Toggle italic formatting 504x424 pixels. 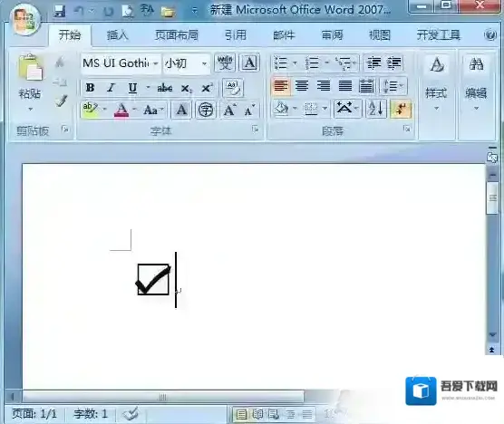pyautogui.click(x=111, y=87)
